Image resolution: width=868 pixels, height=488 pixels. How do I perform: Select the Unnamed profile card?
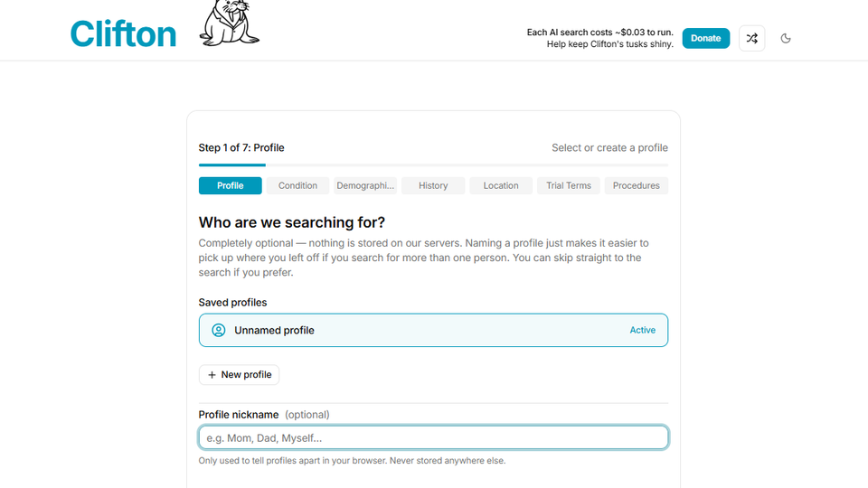tap(433, 331)
